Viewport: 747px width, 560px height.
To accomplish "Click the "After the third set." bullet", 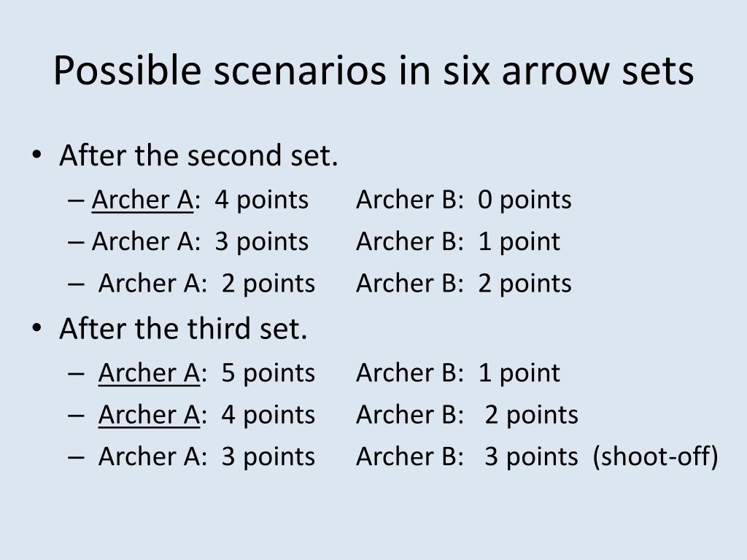I will (183, 329).
